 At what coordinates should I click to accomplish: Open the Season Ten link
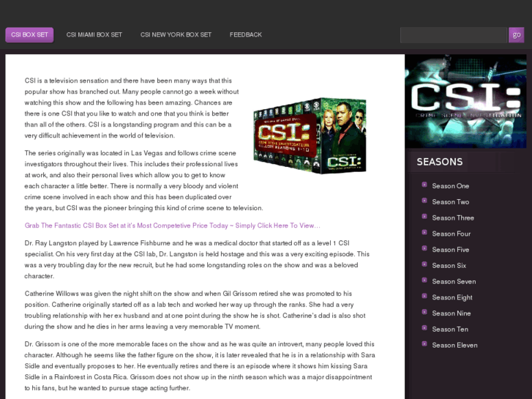(x=450, y=329)
